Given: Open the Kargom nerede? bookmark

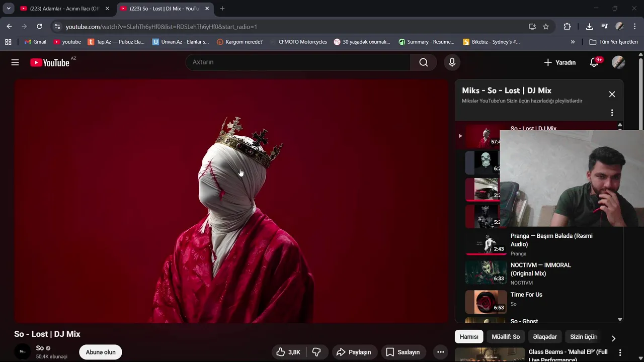Looking at the screenshot, I should pos(239,42).
